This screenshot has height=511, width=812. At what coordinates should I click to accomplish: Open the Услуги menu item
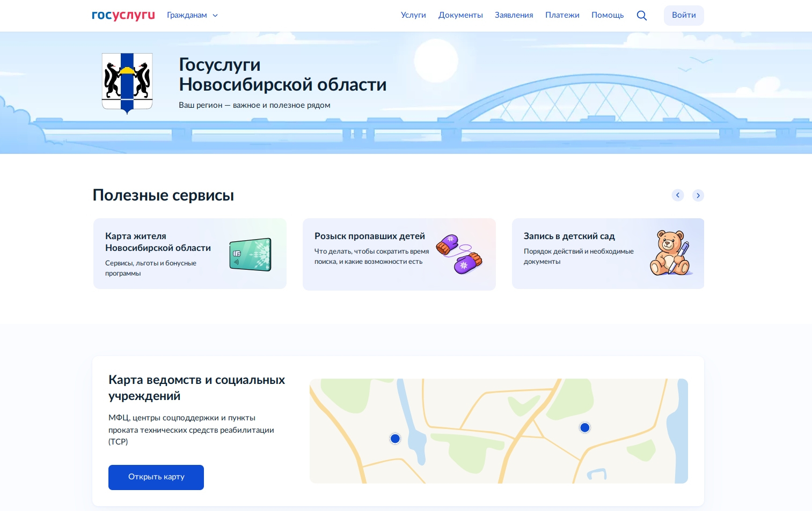click(413, 15)
